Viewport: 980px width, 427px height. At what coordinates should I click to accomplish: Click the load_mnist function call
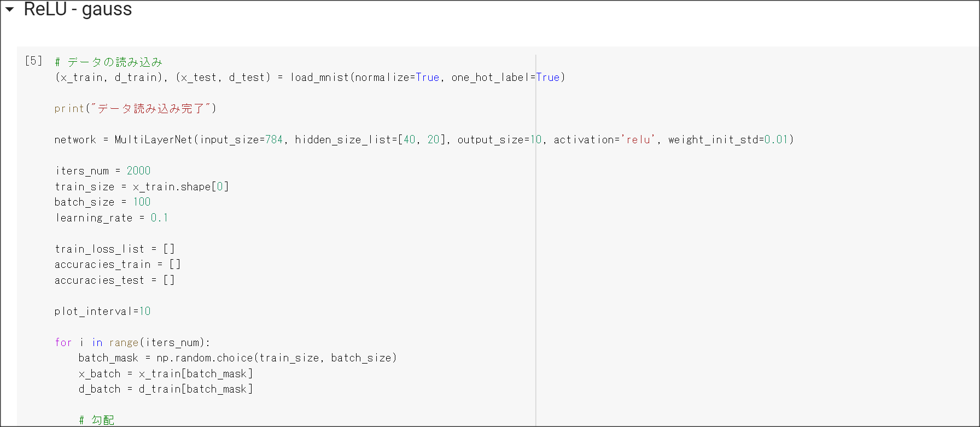click(428, 78)
